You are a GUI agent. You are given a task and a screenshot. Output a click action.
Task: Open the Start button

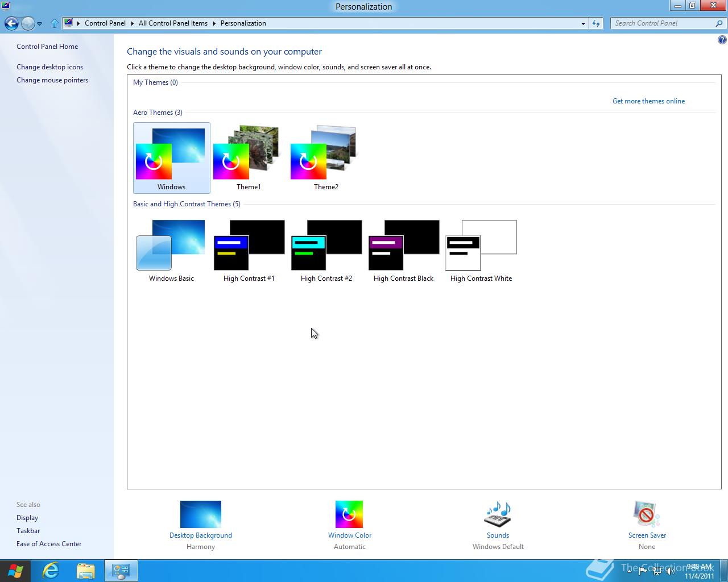[x=15, y=571]
